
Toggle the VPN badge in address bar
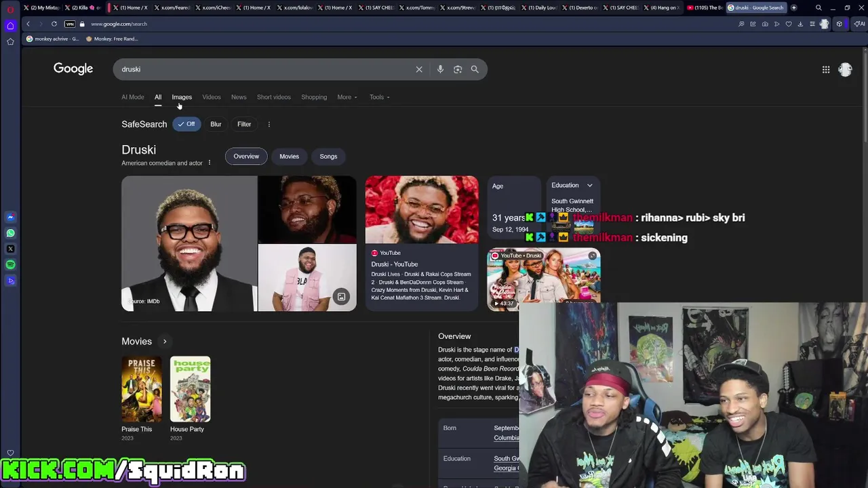coord(69,24)
